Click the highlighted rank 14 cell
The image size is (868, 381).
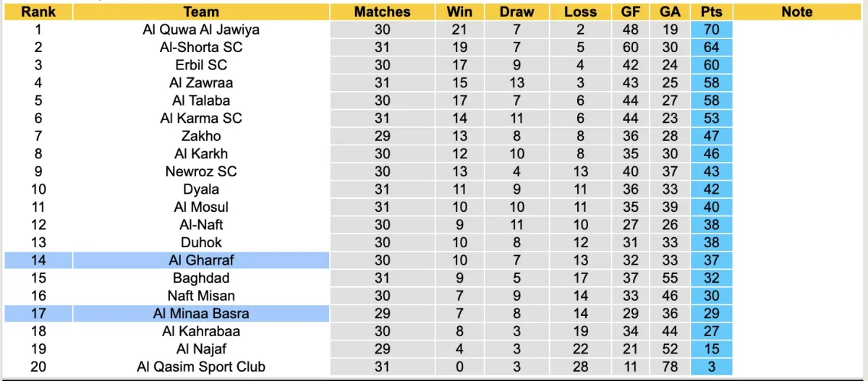pyautogui.click(x=38, y=260)
